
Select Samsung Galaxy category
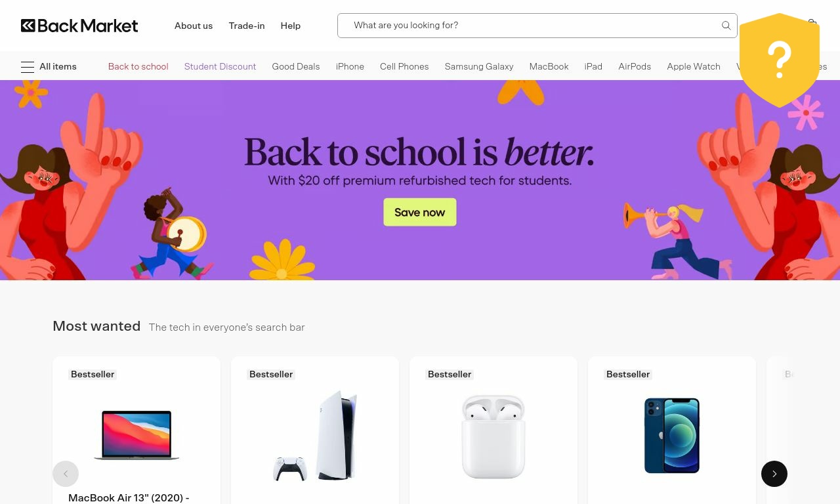coord(479,66)
